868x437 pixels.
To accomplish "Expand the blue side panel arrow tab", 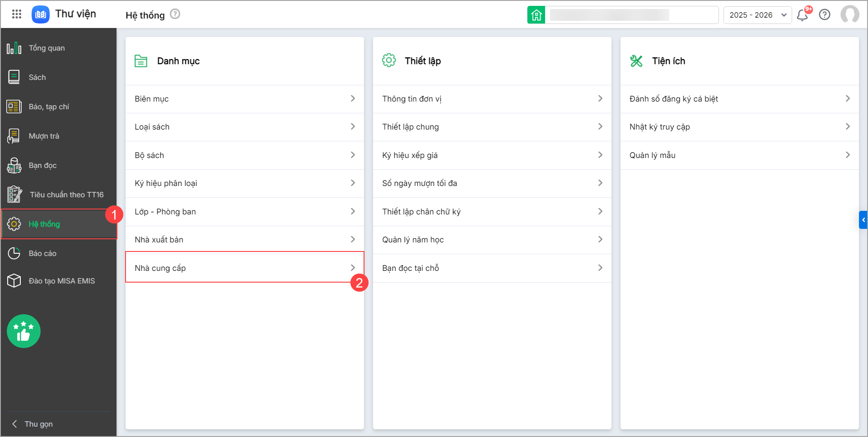I will pyautogui.click(x=863, y=220).
